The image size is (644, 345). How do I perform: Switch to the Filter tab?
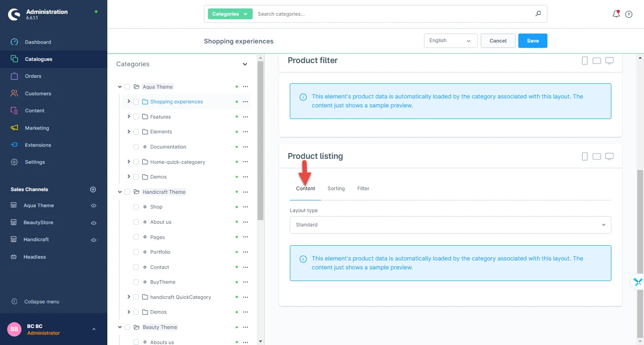pyautogui.click(x=363, y=188)
